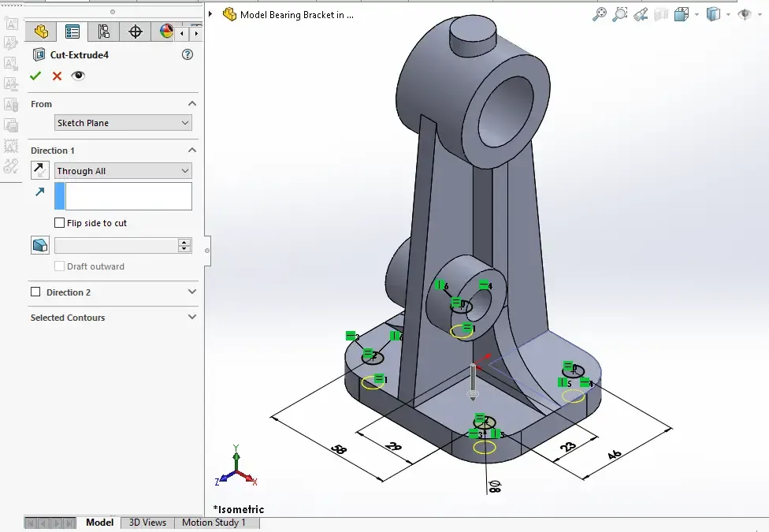Open help for Cut-Extrude4
Screen dimensions: 769x532
pos(188,54)
